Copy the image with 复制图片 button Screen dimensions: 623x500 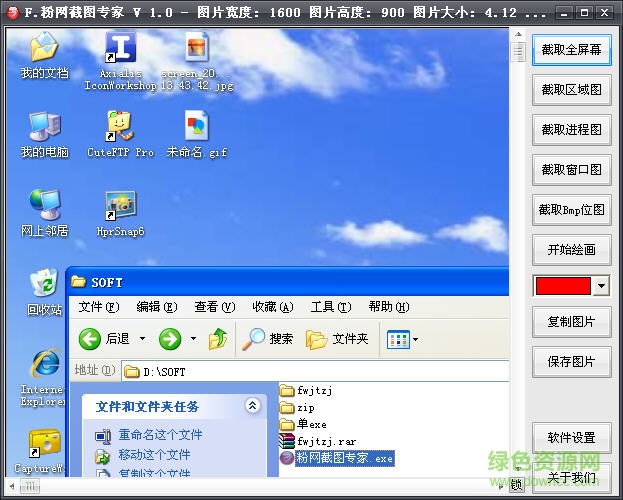pos(571,322)
